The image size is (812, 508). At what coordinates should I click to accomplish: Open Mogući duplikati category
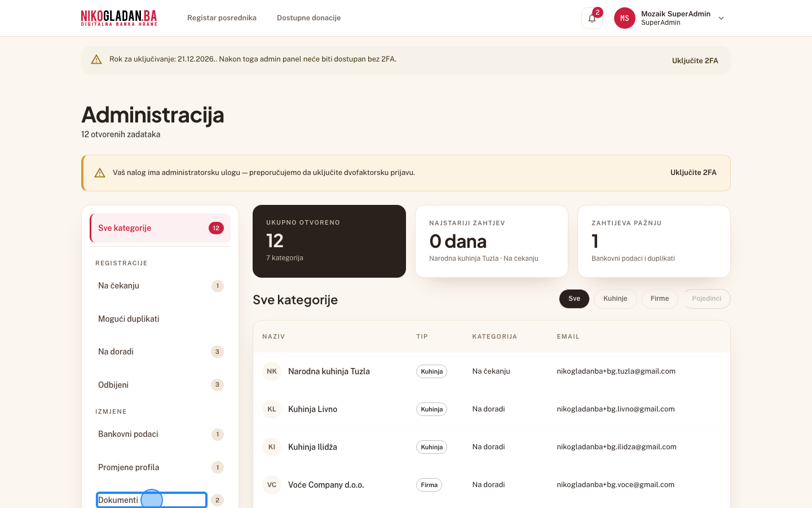pos(160,319)
